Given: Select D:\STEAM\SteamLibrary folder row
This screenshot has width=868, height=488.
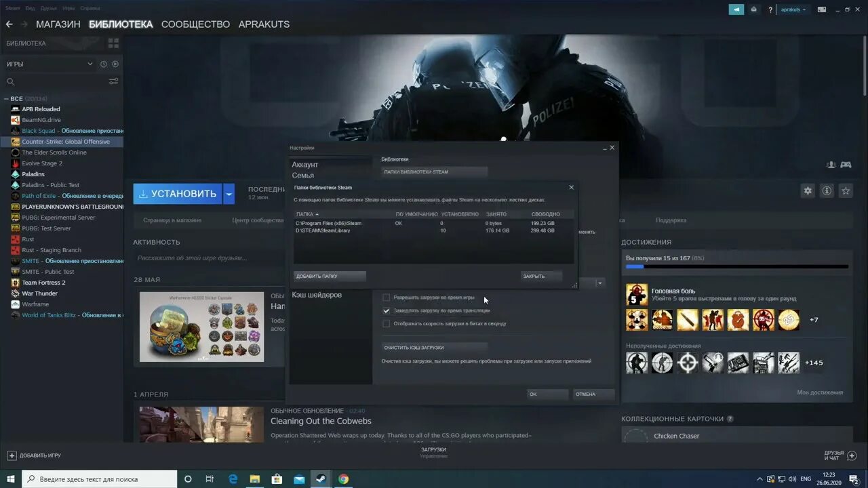Looking at the screenshot, I should coord(434,230).
